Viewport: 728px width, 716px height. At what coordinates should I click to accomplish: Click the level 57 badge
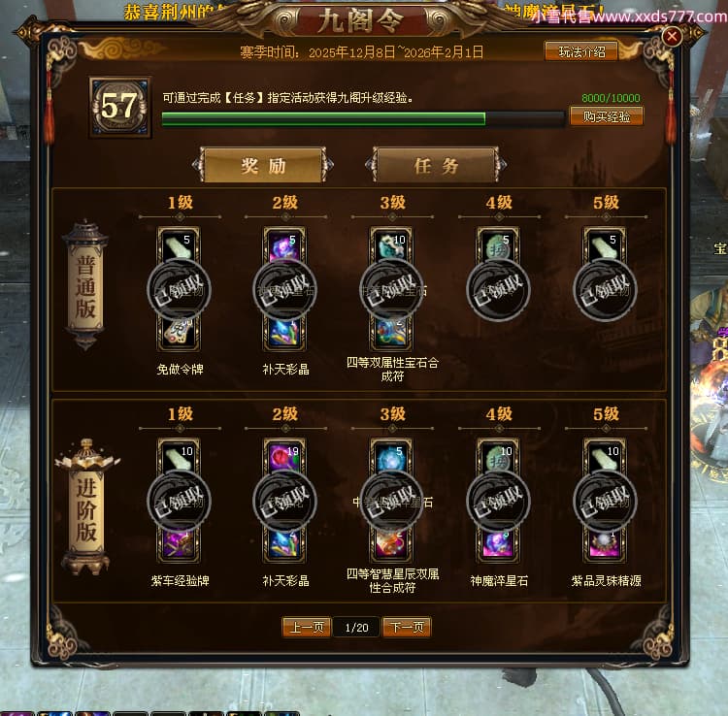[x=120, y=107]
